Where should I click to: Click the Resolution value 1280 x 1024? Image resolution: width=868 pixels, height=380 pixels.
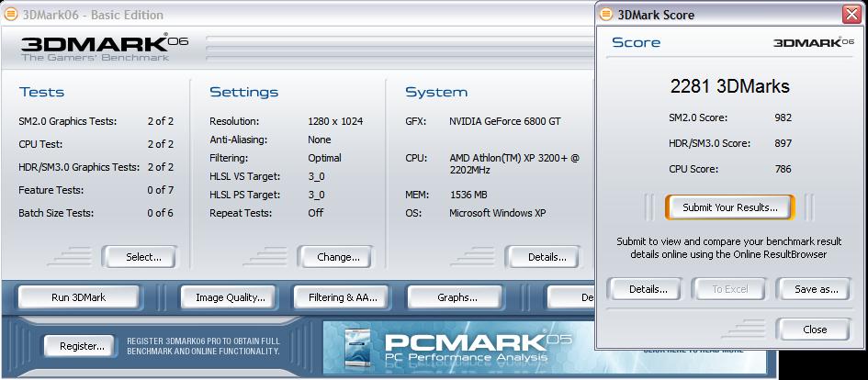click(x=335, y=121)
